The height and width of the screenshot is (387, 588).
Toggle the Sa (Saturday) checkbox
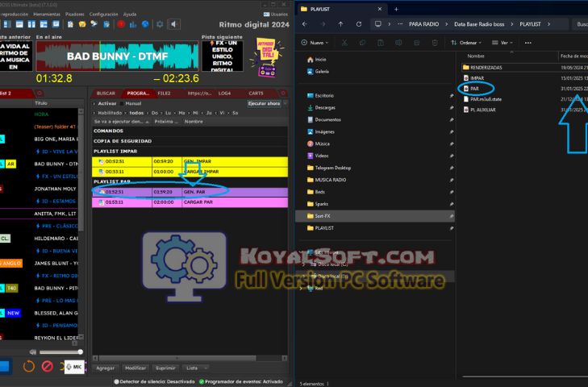(230, 113)
